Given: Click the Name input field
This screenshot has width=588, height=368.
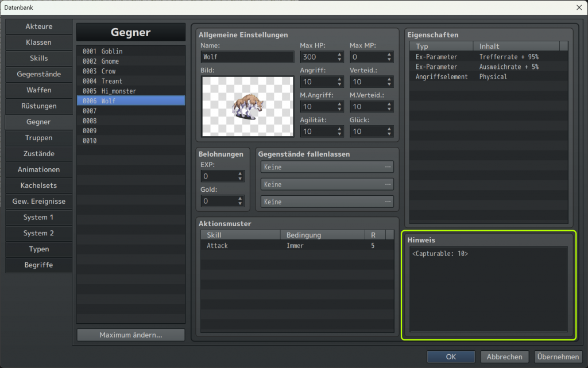Looking at the screenshot, I should coord(247,57).
